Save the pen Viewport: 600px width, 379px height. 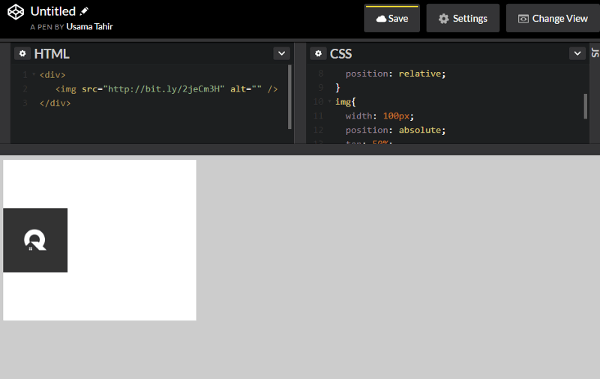tap(392, 18)
